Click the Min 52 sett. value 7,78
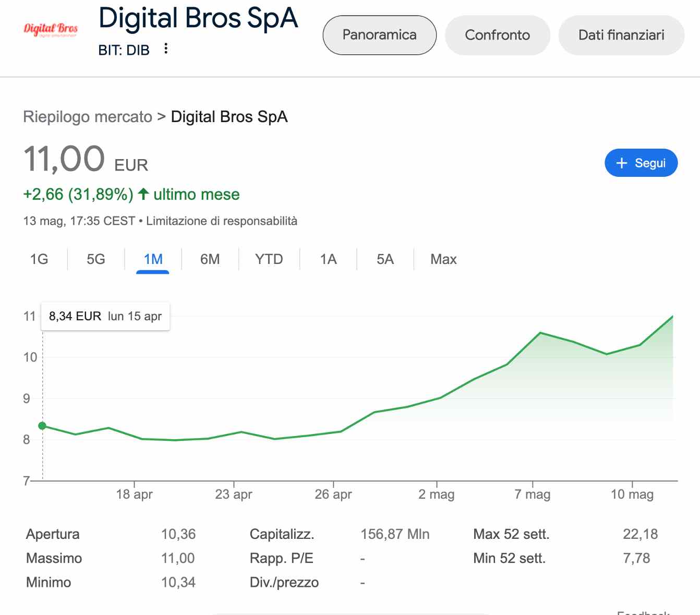Screen dimensions: 700x615 click(x=637, y=558)
